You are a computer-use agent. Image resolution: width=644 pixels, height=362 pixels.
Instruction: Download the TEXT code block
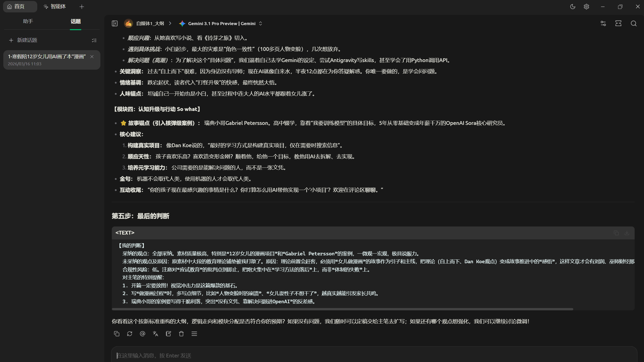(x=627, y=233)
